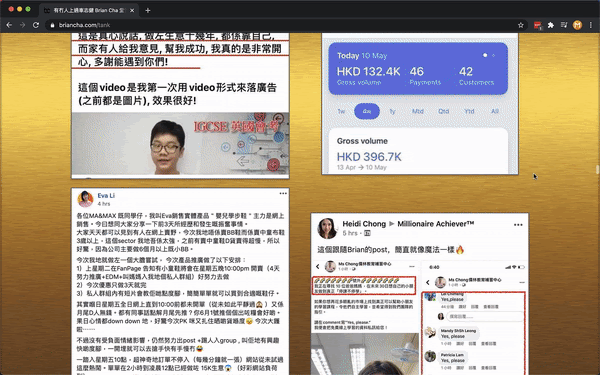Open Eva Li post options ellipsis
600x375 pixels.
tap(283, 194)
